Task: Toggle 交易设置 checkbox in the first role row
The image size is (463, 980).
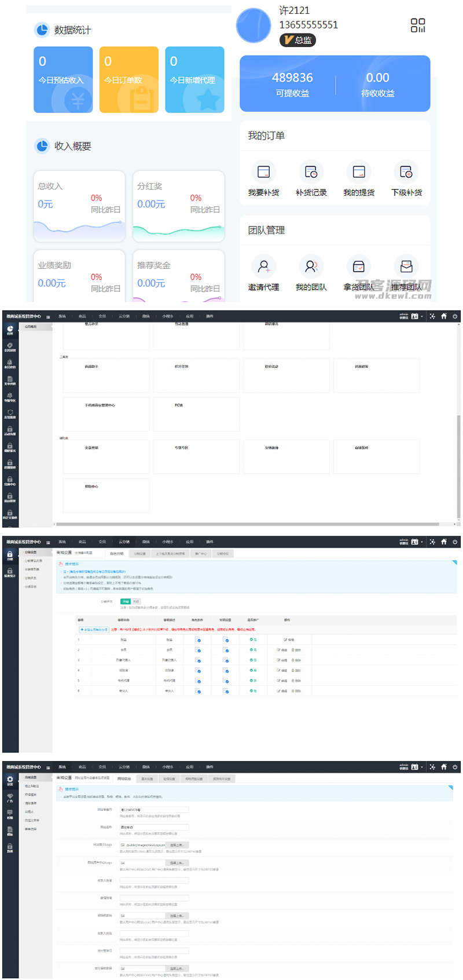Action: [x=226, y=640]
